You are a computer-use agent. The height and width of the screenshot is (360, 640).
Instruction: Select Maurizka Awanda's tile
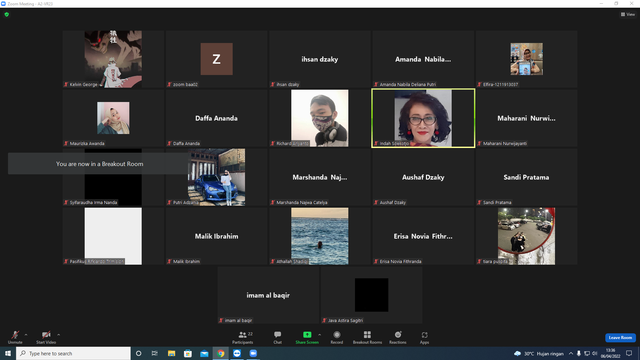pyautogui.click(x=113, y=118)
